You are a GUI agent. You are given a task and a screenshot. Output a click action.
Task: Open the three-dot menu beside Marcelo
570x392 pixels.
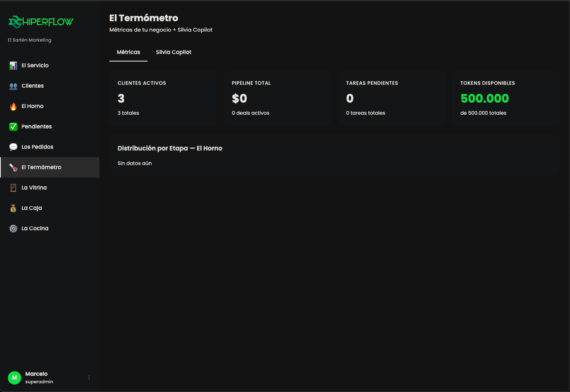pyautogui.click(x=89, y=377)
